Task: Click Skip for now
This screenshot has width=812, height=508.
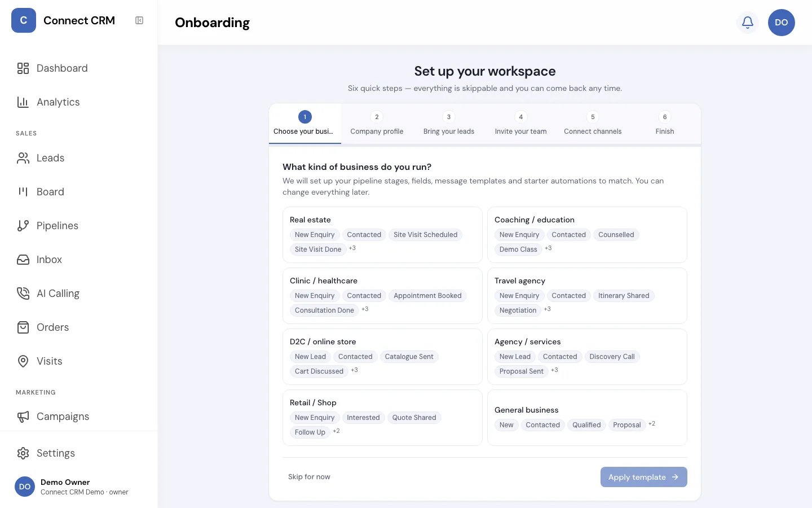Action: [309, 477]
